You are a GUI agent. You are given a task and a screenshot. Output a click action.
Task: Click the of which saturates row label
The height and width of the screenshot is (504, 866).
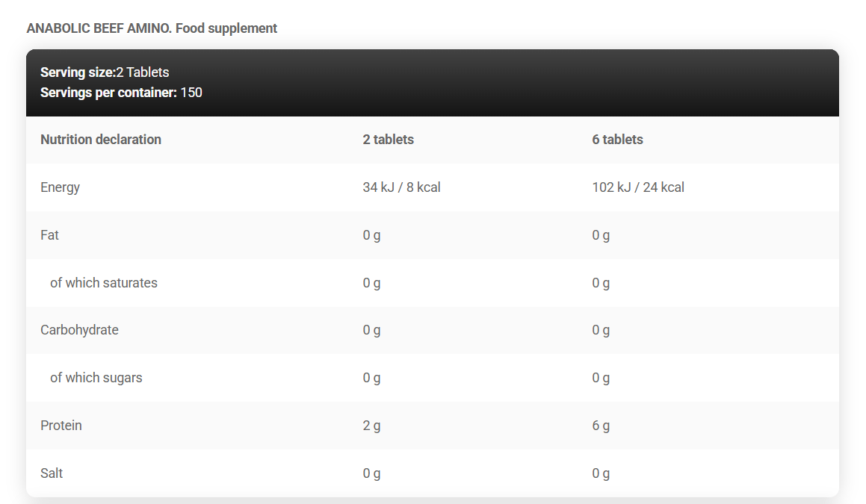click(x=104, y=283)
